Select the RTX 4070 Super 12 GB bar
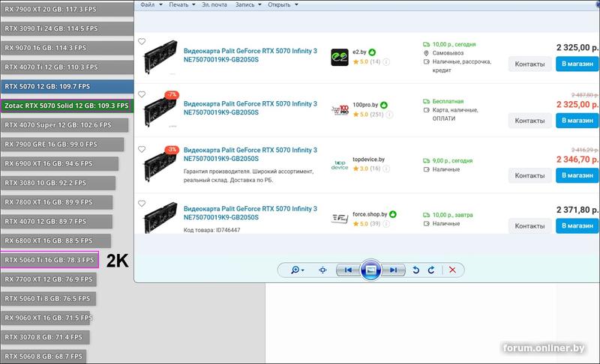 click(x=64, y=125)
